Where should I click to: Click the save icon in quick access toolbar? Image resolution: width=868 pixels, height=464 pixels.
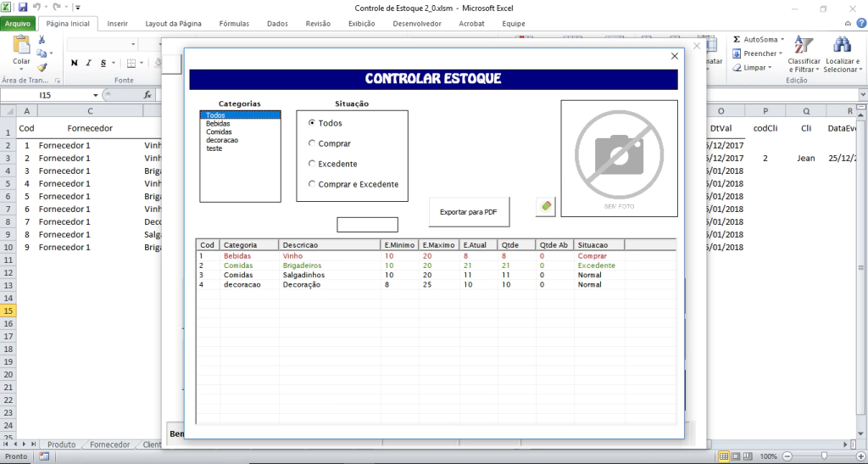pyautogui.click(x=23, y=7)
